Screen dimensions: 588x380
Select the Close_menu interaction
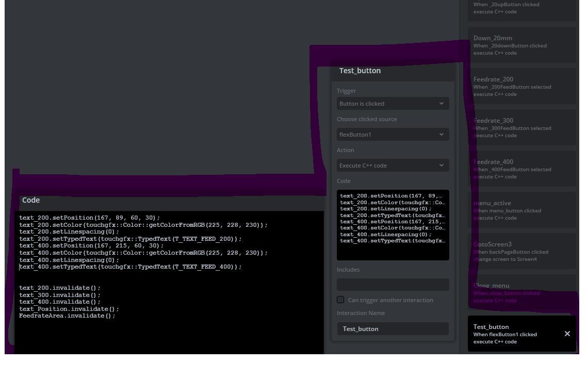521,292
